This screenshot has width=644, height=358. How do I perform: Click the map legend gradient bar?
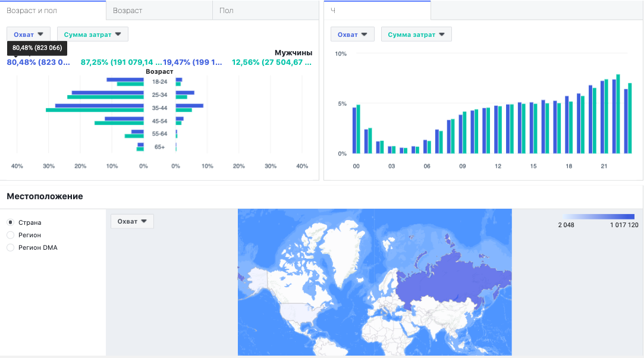tap(598, 216)
